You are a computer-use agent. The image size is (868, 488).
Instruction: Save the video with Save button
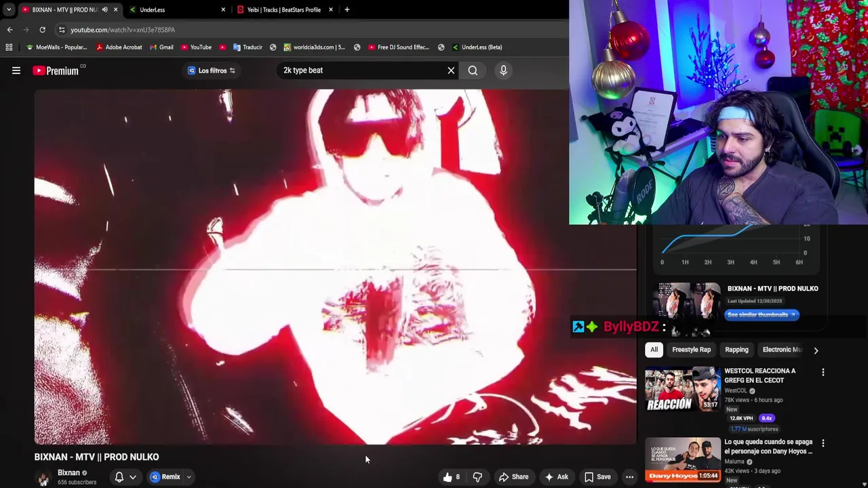[597, 477]
